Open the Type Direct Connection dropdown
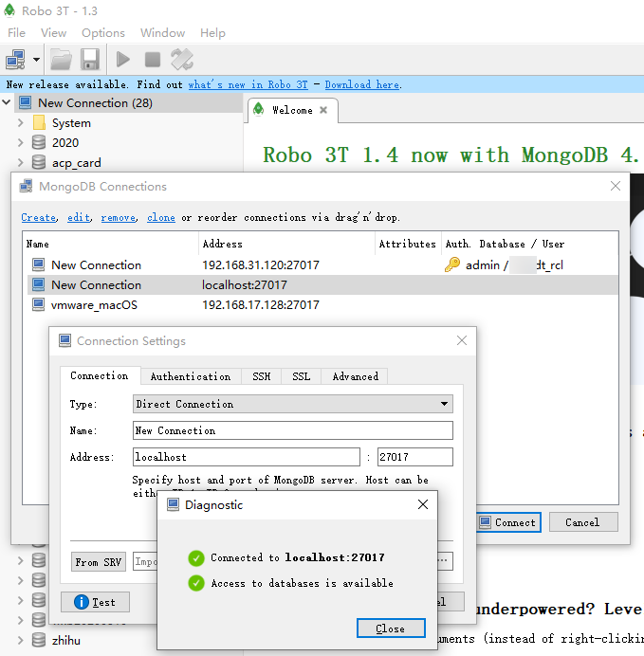This screenshot has height=656, width=644. coord(292,404)
